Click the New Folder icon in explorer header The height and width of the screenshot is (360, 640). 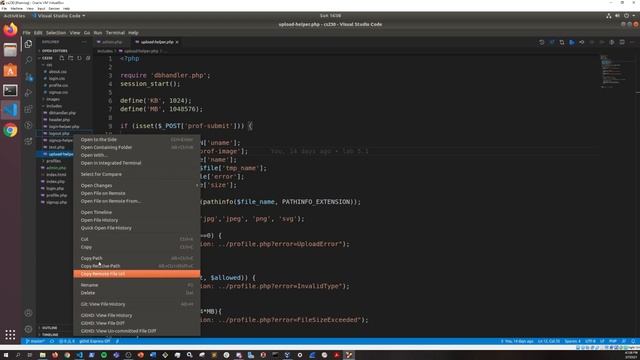(x=71, y=58)
